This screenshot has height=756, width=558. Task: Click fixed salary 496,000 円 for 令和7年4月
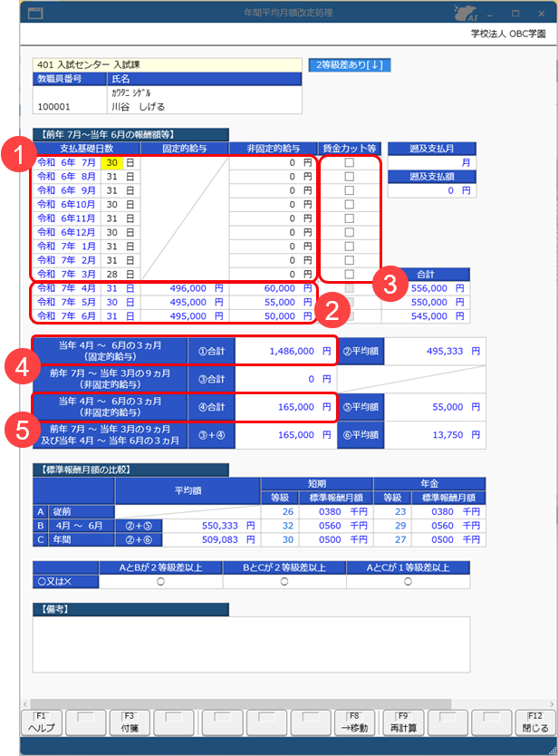pyautogui.click(x=185, y=288)
